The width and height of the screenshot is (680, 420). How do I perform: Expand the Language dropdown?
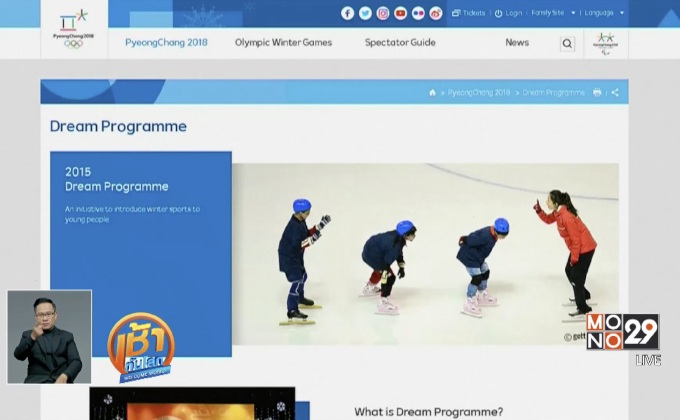604,13
